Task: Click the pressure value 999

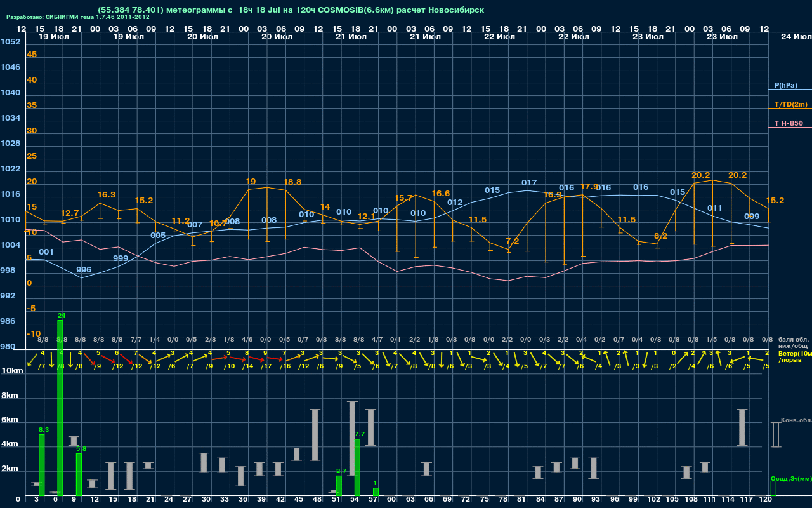Action: (121, 258)
